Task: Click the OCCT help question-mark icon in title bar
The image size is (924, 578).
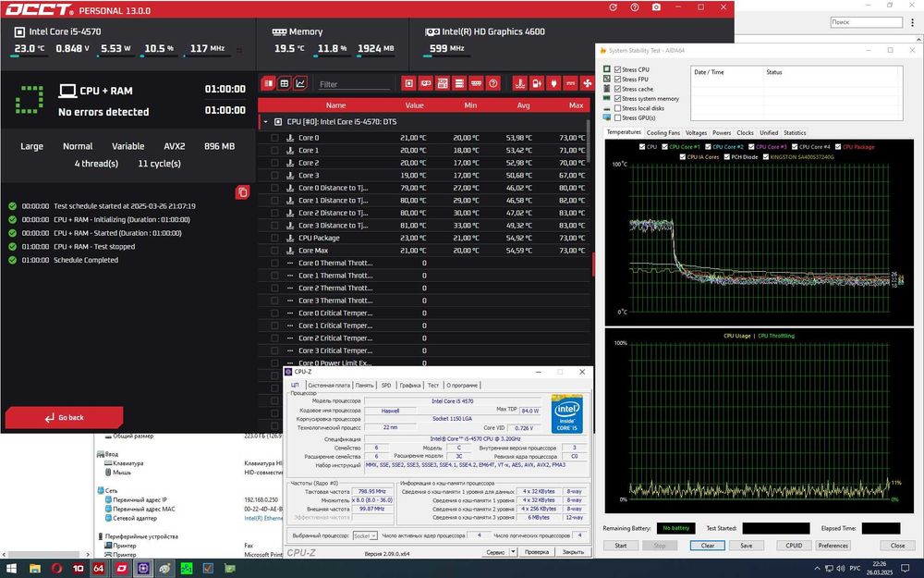Action: (635, 7)
